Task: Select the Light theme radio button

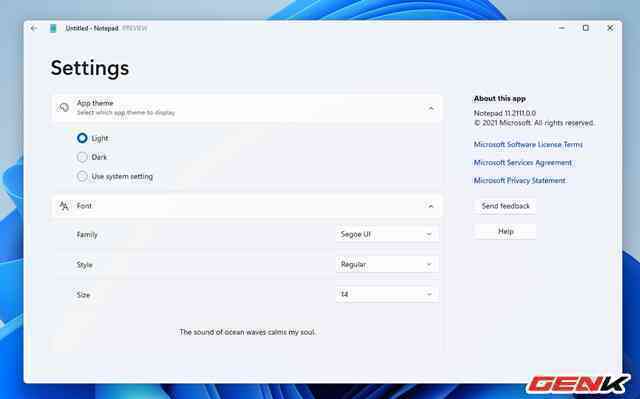Action: pos(82,138)
